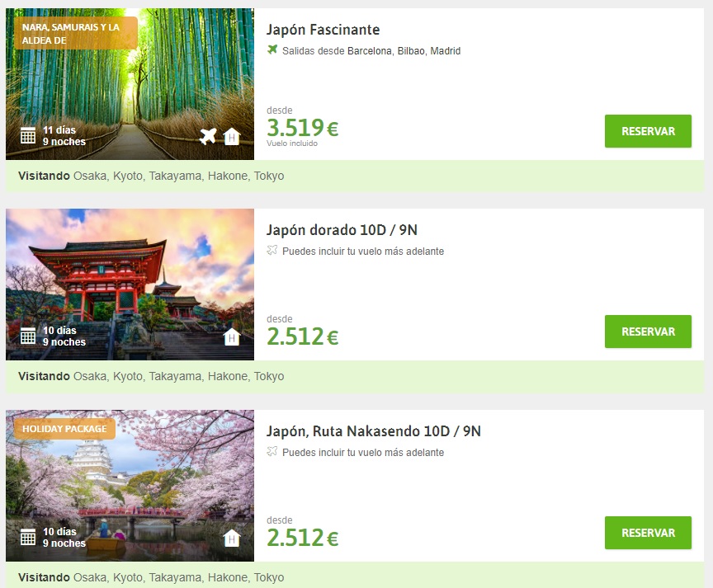Click the HOLIDAY PACKAGE badge

64,429
